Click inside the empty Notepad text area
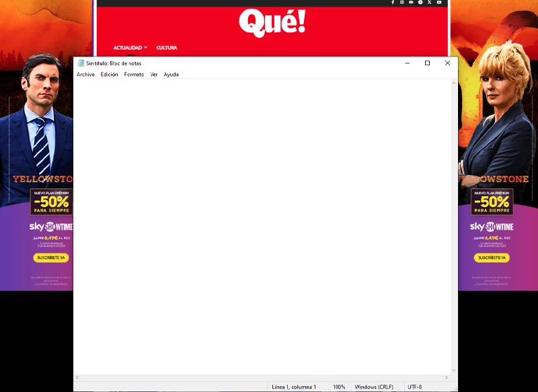The image size is (538, 392). pyautogui.click(x=262, y=222)
